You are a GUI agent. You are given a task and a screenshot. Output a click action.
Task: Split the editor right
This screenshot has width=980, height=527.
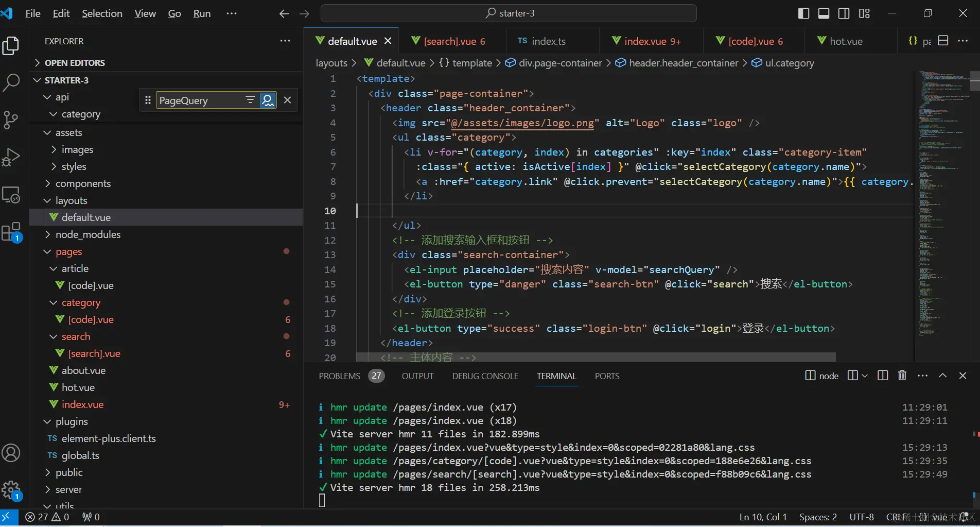pos(943,41)
